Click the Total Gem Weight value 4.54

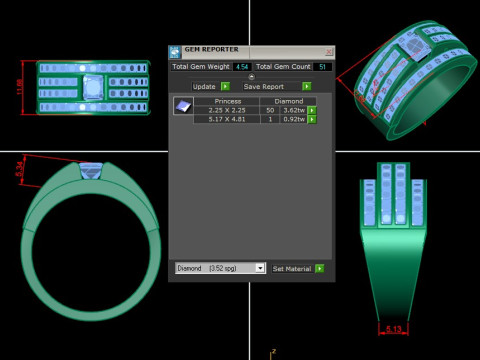coord(242,67)
